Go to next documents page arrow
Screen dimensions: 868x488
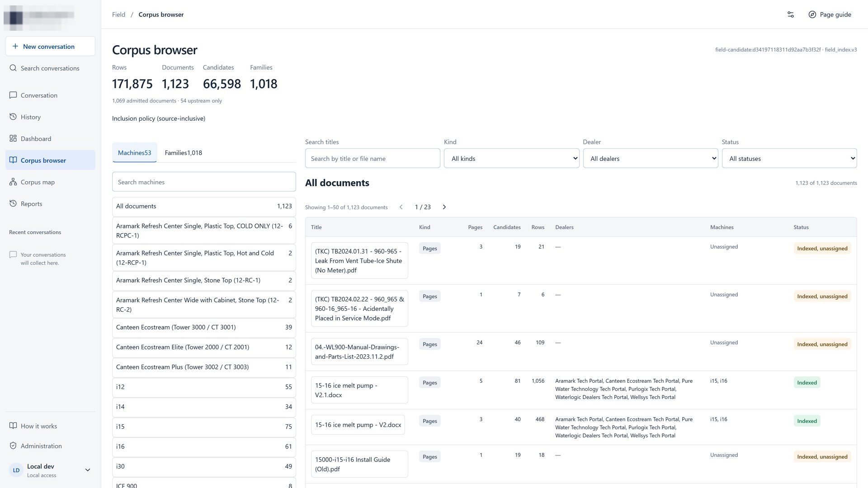444,207
